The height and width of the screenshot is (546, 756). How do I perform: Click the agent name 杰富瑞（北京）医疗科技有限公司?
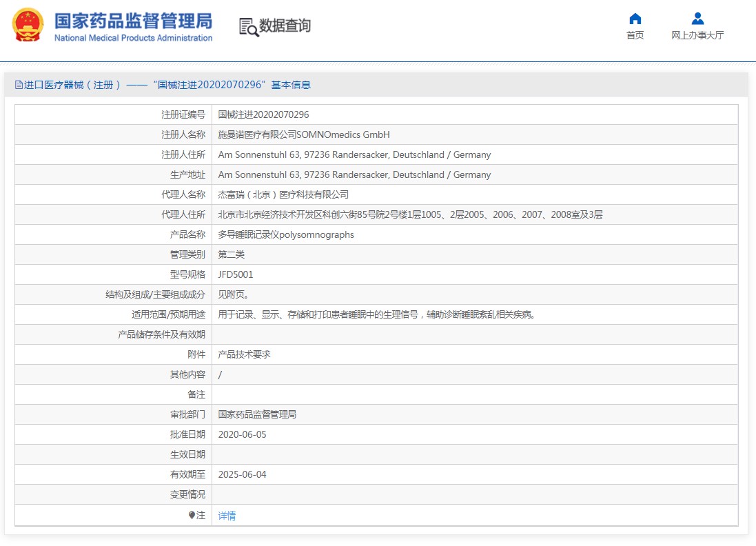[283, 194]
